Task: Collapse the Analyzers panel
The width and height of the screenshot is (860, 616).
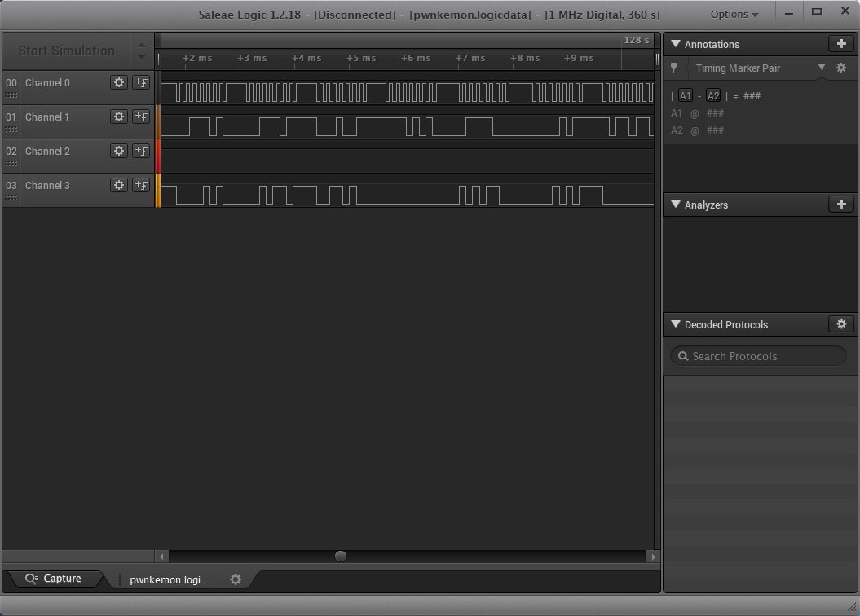Action: click(x=675, y=205)
